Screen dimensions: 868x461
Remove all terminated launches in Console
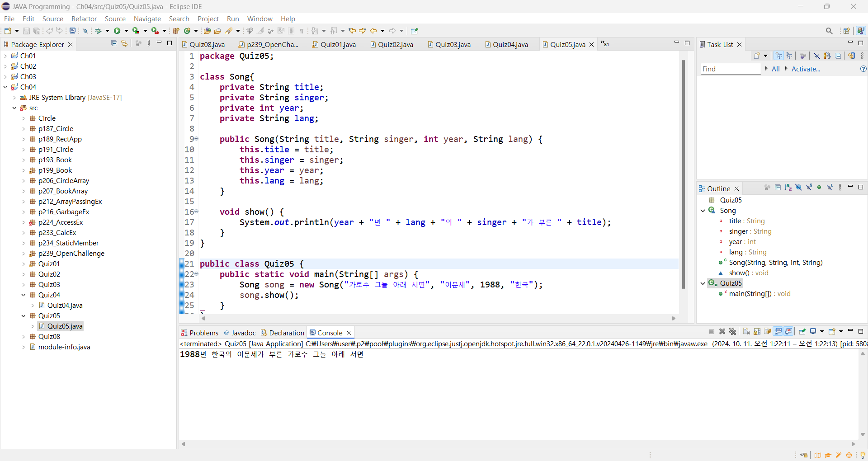tap(733, 332)
